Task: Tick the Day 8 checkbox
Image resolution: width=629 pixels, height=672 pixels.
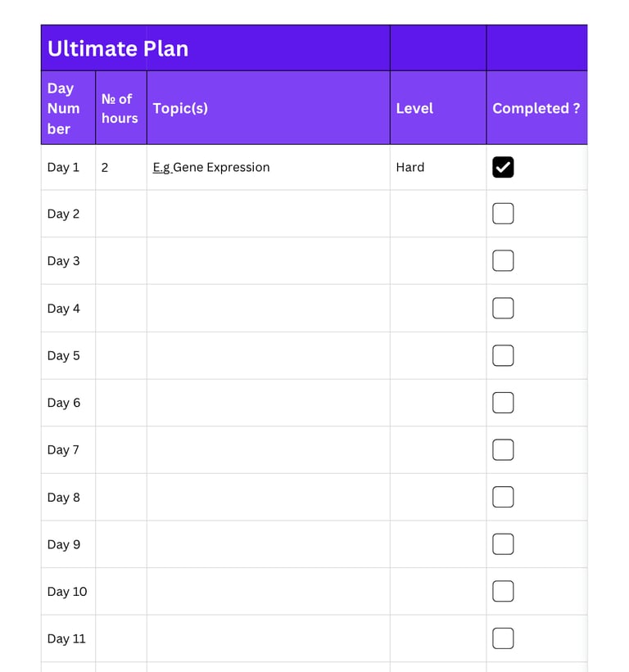Action: [x=502, y=497]
